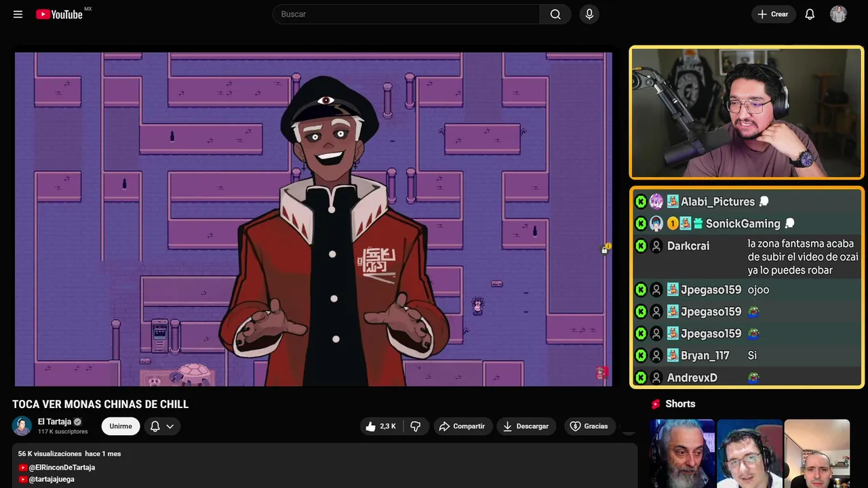Open El Tartaja channel name link
The width and height of the screenshot is (868, 488).
tap(54, 422)
